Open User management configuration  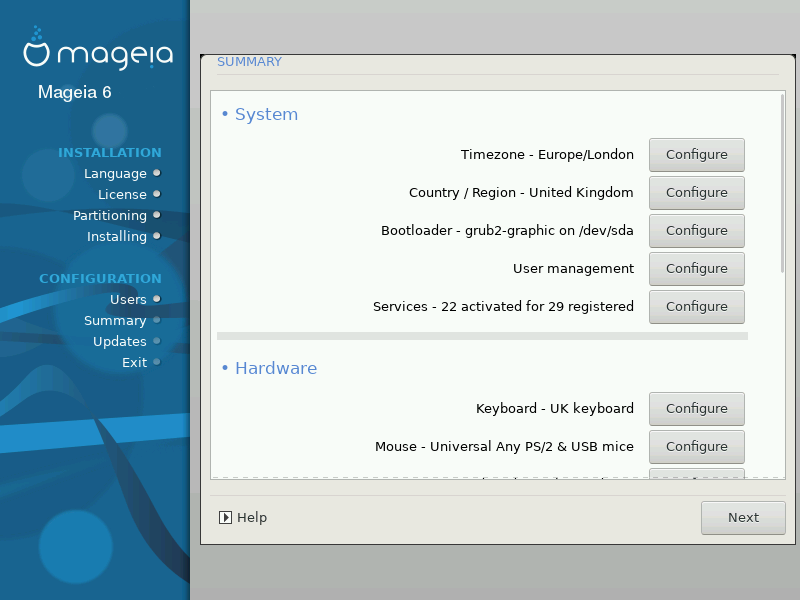point(696,269)
